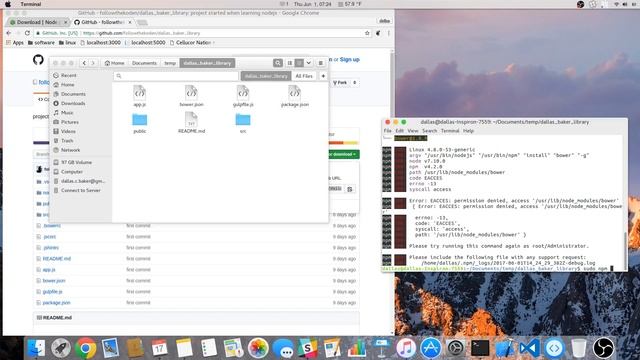Open Slack from the dock

tap(307, 348)
